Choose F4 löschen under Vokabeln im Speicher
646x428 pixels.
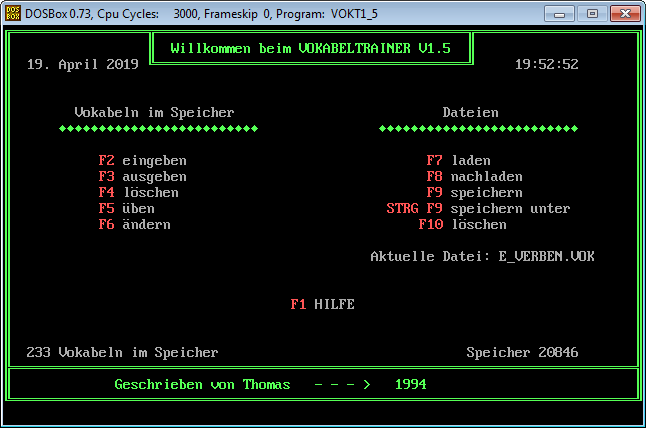(x=138, y=192)
